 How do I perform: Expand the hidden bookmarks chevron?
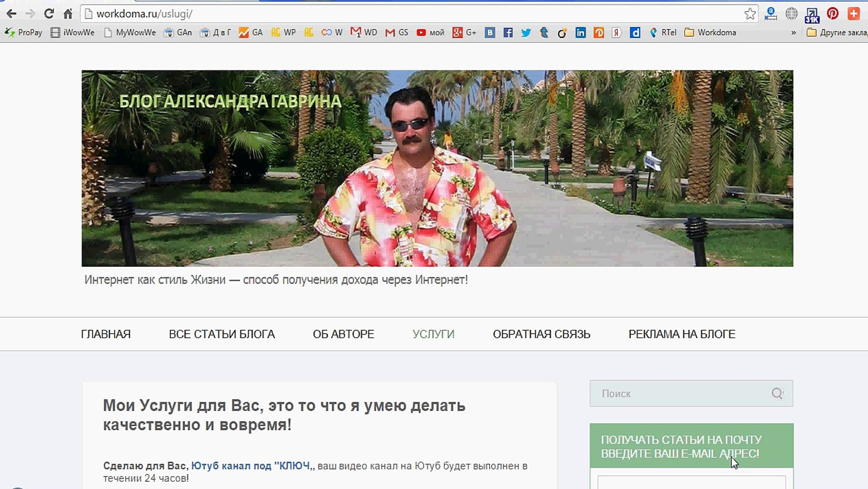point(793,33)
